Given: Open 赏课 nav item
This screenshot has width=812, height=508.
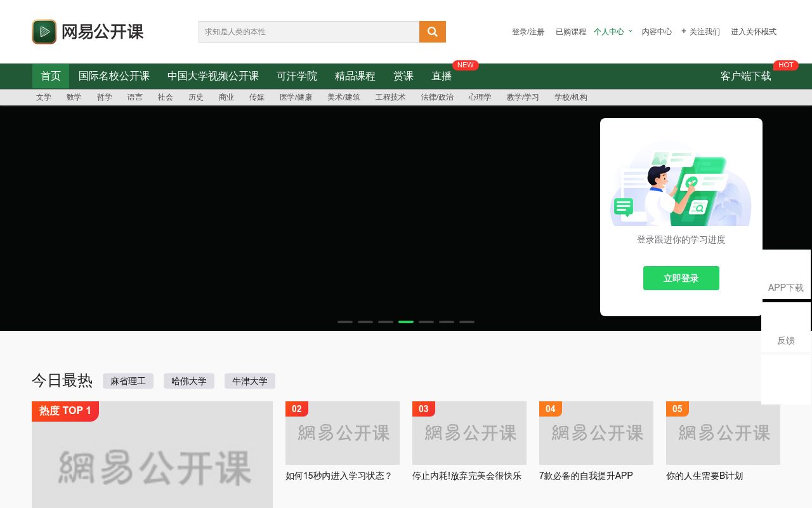Looking at the screenshot, I should (x=403, y=76).
